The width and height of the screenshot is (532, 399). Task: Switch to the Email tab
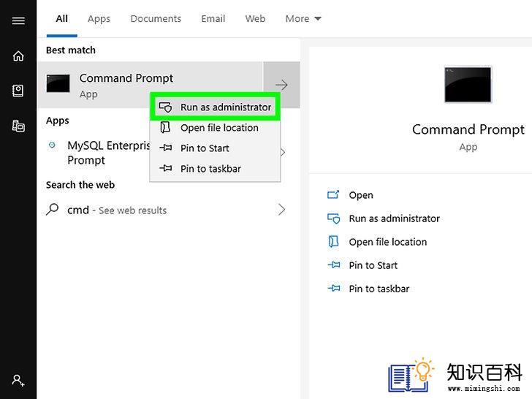pyautogui.click(x=213, y=19)
